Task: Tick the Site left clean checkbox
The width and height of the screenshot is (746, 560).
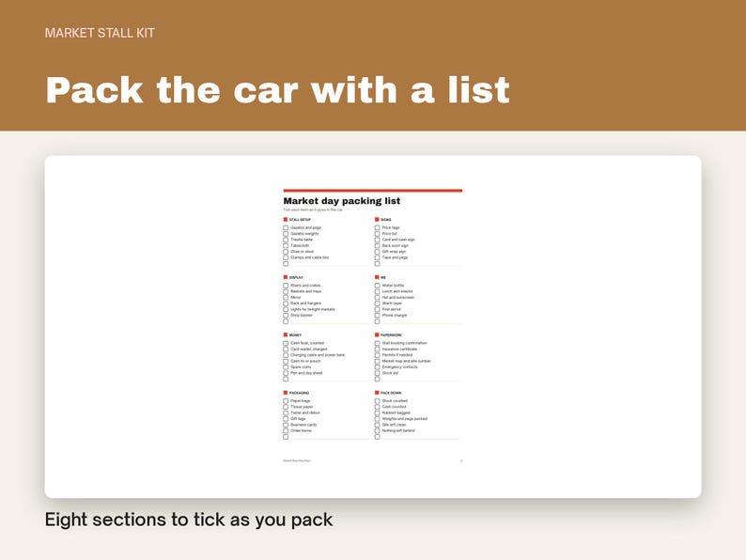Action: coord(377,425)
